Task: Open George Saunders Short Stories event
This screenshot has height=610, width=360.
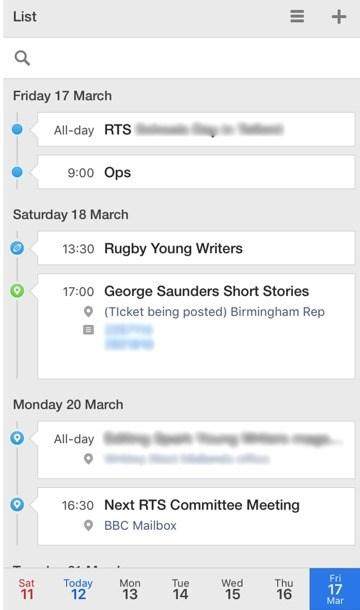Action: pos(196,326)
